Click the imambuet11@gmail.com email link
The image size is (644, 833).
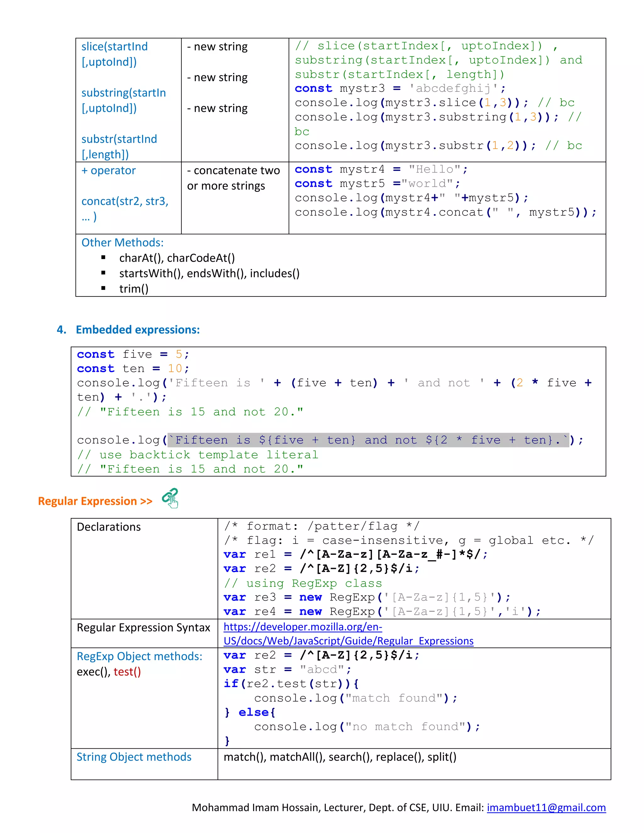(x=546, y=808)
